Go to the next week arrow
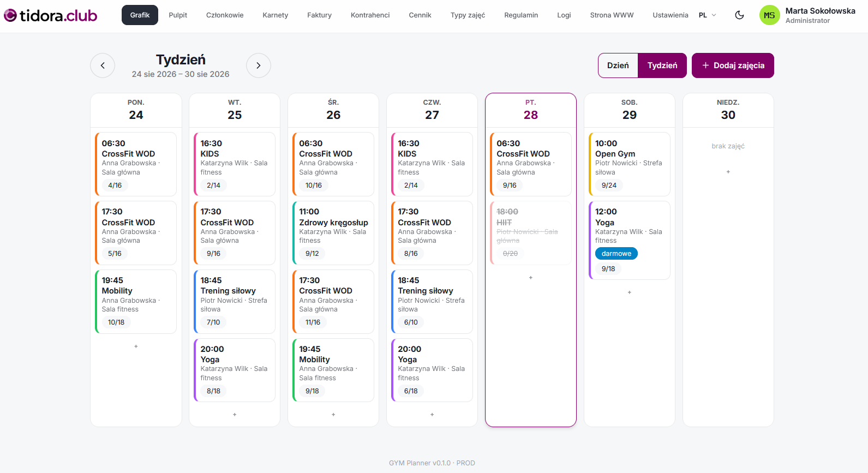The height and width of the screenshot is (473, 868). point(259,65)
